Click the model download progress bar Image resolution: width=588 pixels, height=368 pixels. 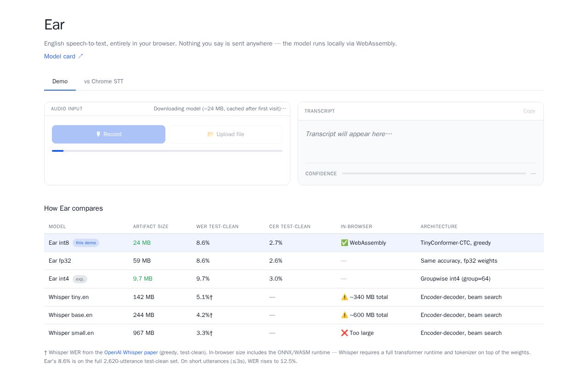[x=167, y=151]
